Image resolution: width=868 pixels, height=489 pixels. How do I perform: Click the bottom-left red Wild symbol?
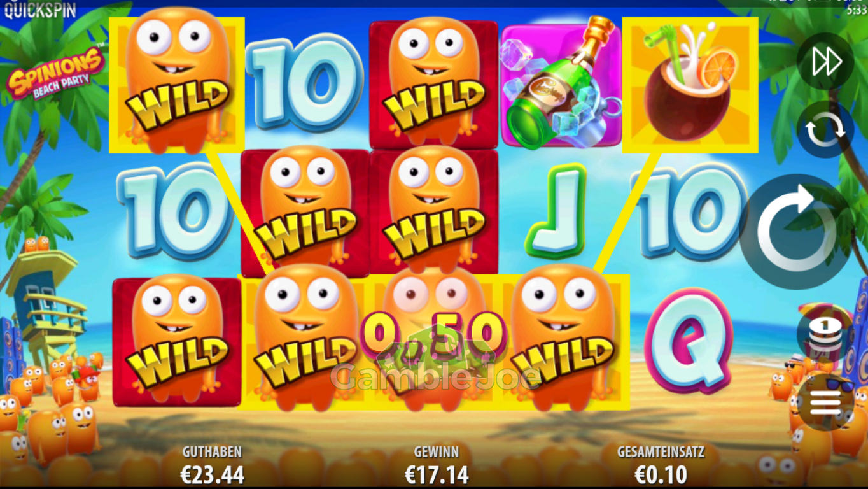click(177, 341)
